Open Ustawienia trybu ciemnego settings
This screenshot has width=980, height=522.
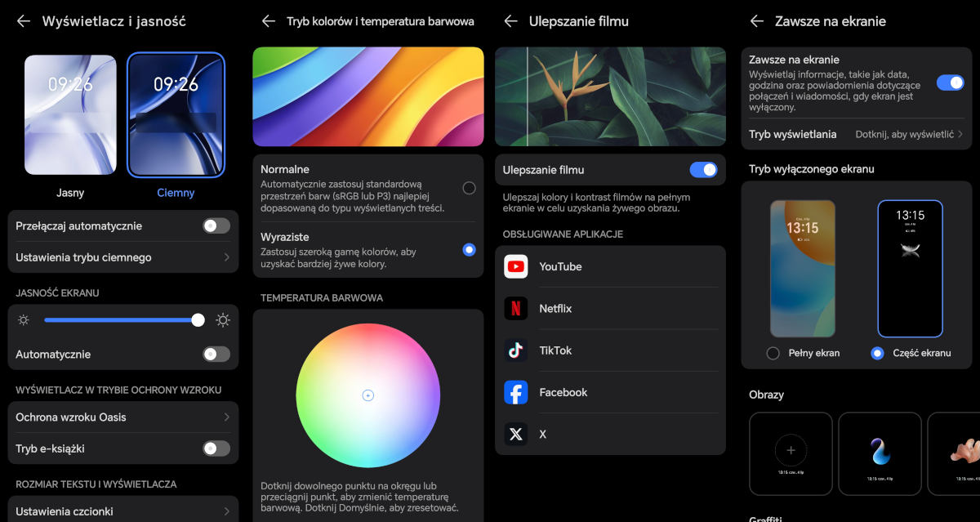tap(122, 257)
